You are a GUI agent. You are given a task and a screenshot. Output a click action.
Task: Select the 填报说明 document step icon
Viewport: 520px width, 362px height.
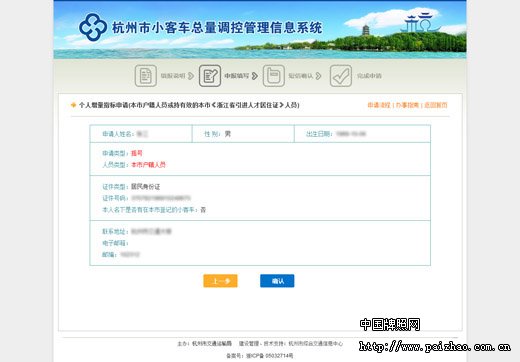[x=146, y=76]
